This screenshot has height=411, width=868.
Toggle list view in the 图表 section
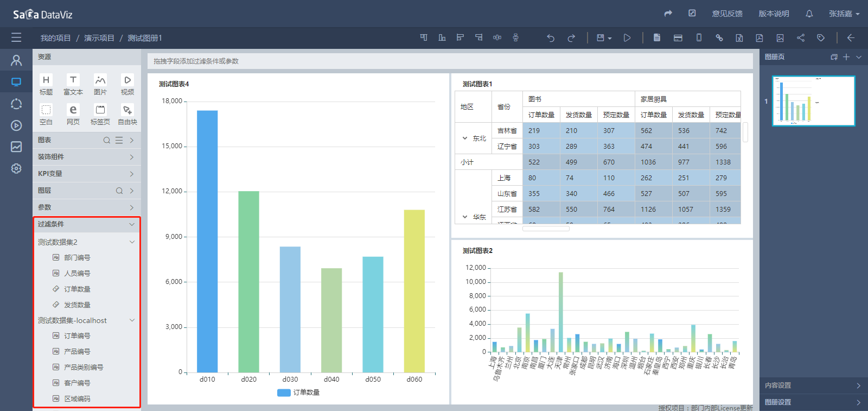119,140
